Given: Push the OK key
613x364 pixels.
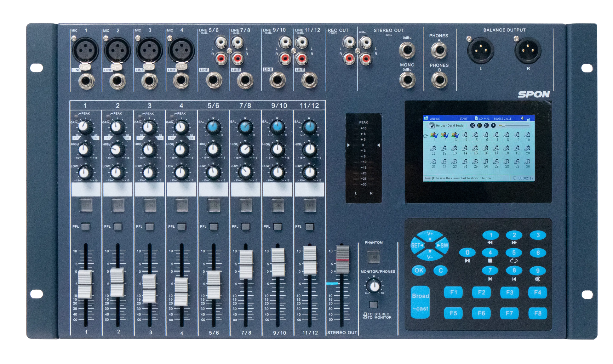Looking at the screenshot, I should pyautogui.click(x=419, y=270).
